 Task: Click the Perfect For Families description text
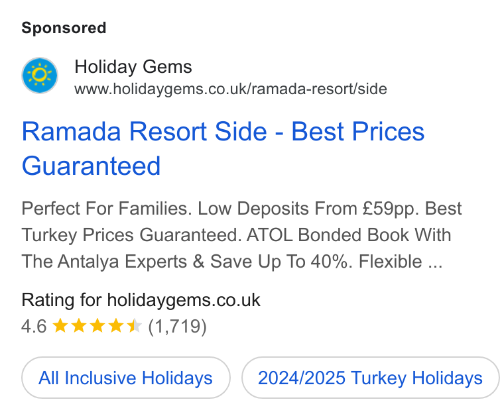106,209
